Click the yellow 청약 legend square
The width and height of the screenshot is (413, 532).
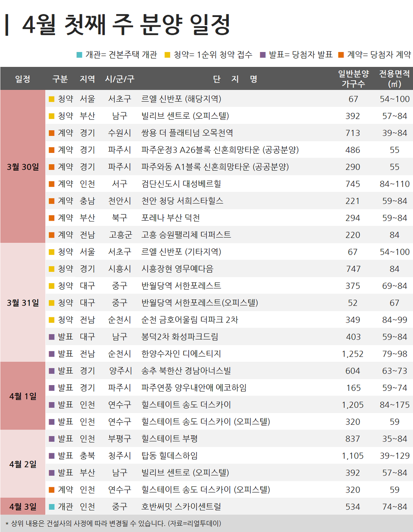click(x=167, y=55)
